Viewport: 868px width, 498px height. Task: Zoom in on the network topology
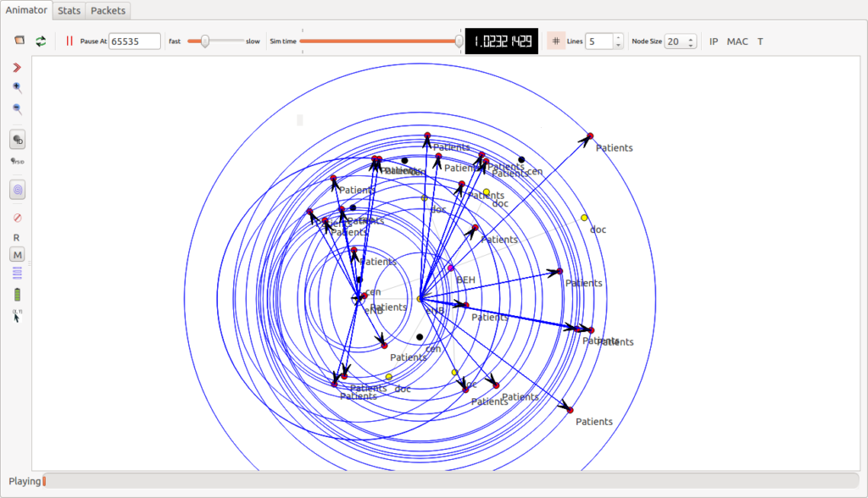pyautogui.click(x=17, y=86)
